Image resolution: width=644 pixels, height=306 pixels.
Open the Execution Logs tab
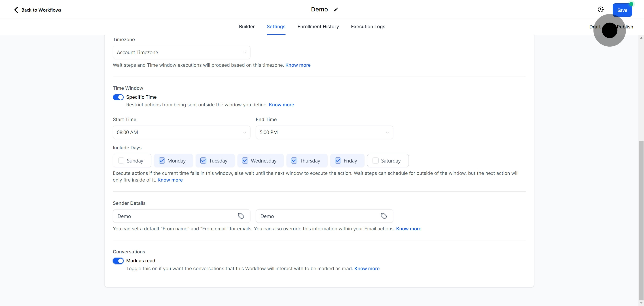(x=368, y=26)
